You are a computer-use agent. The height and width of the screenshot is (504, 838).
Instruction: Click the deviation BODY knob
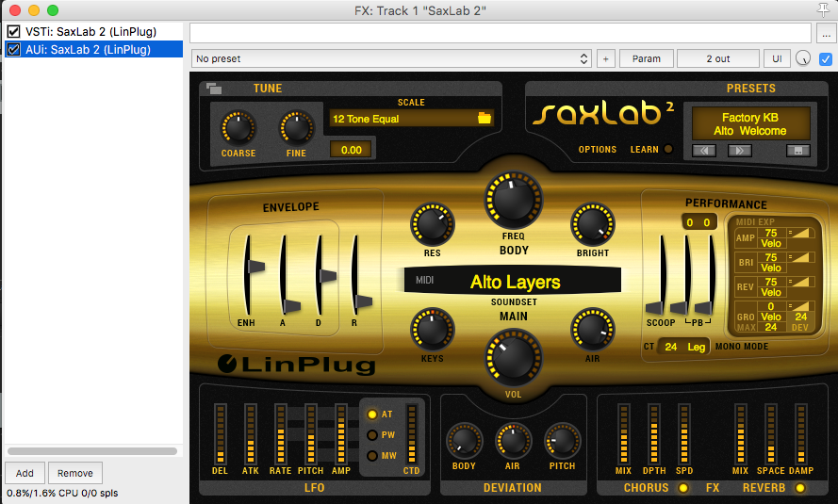[x=464, y=441]
